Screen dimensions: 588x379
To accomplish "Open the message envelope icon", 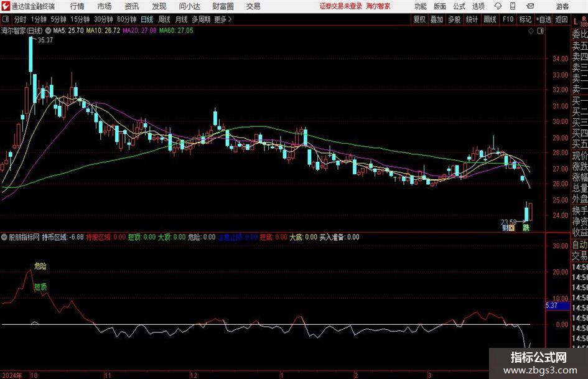I will pyautogui.click(x=530, y=6).
